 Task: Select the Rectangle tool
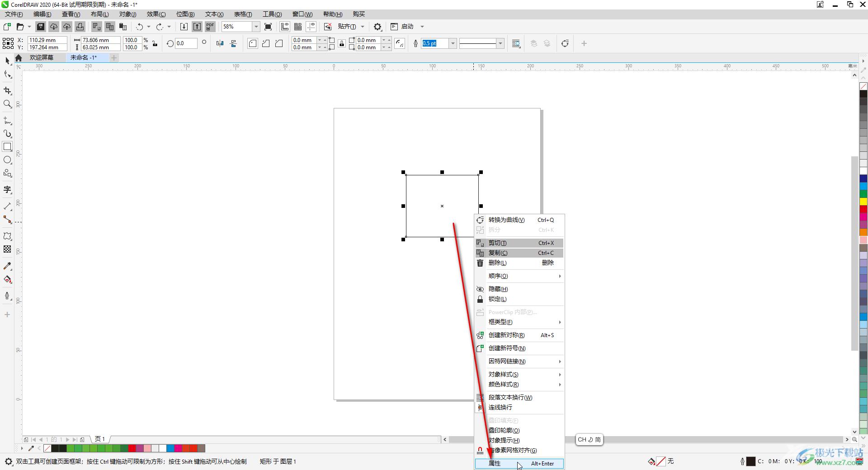(x=7, y=147)
